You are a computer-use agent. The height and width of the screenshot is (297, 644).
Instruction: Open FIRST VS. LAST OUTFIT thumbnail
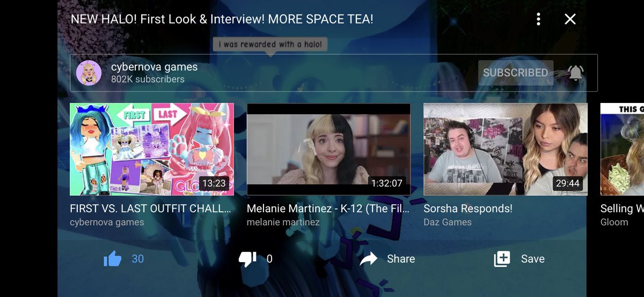coord(152,149)
